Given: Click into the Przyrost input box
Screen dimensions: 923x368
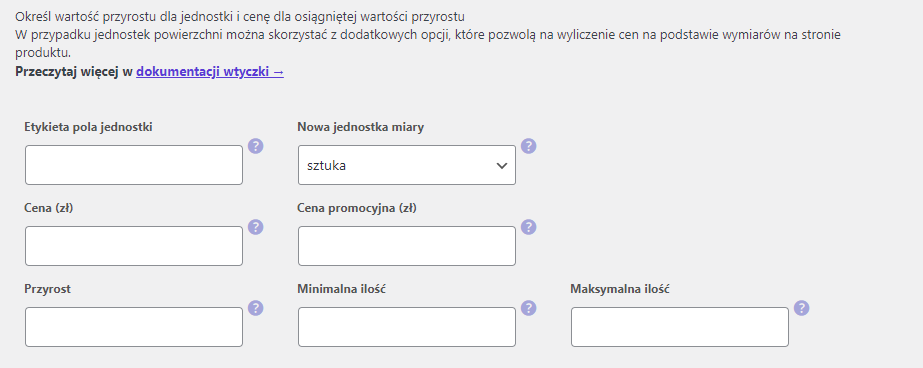Looking at the screenshot, I should 134,327.
